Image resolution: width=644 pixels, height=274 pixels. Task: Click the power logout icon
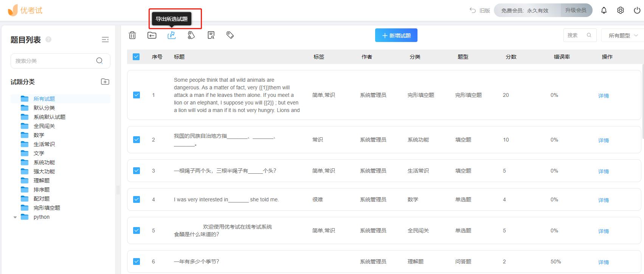click(x=637, y=11)
